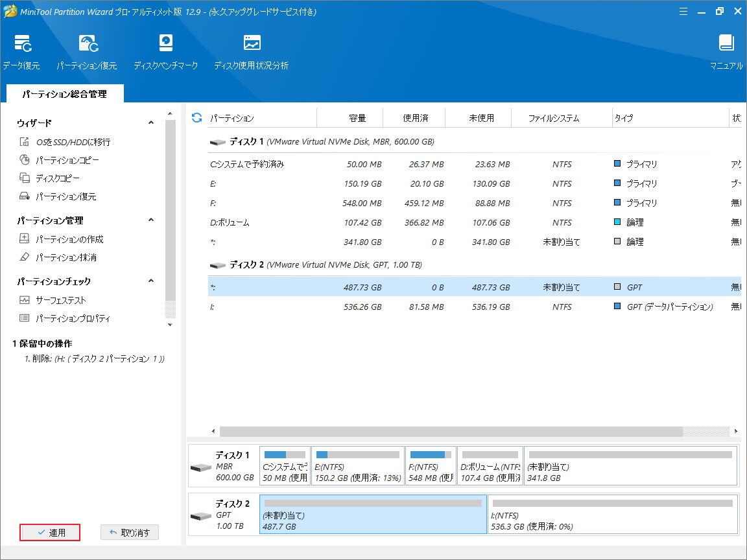This screenshot has height=560, width=747.
Task: Sort by the 使用済 column header
Action: (x=414, y=117)
